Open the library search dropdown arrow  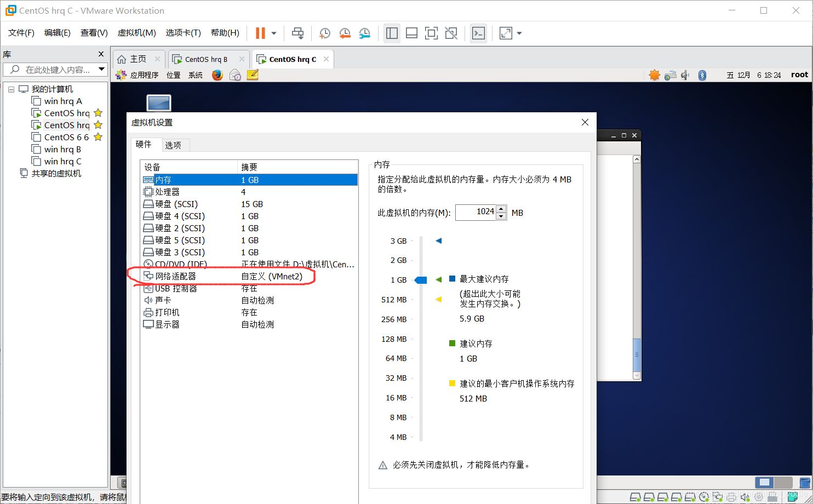(101, 70)
